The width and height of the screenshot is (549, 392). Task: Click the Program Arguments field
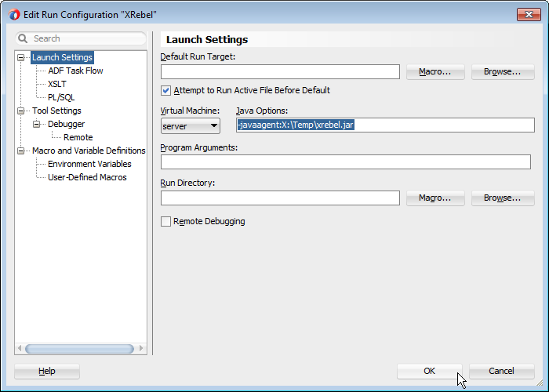[x=346, y=162]
